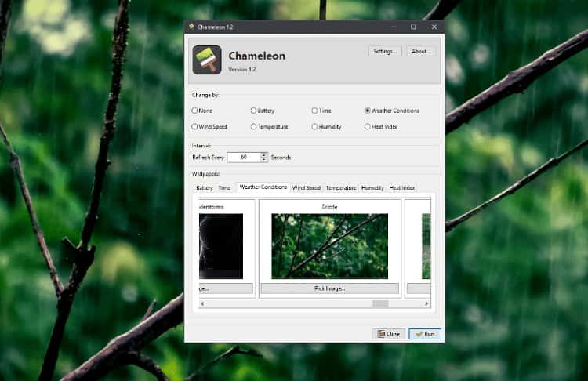Pick an image for Drizzle

coord(329,288)
